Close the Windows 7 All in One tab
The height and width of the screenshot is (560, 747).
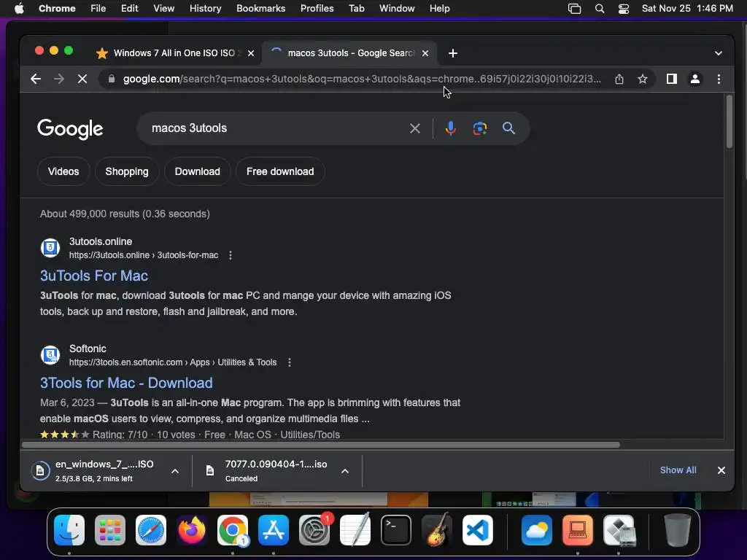click(x=251, y=53)
